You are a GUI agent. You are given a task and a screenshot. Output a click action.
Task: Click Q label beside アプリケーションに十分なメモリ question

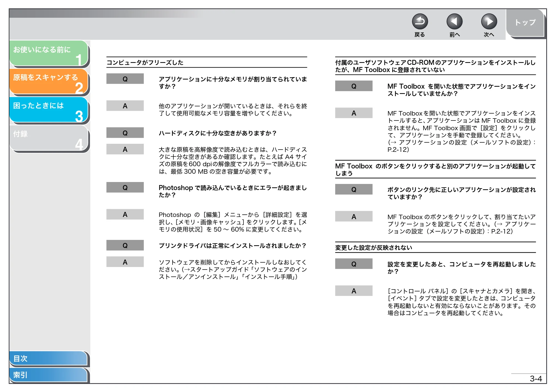tap(125, 79)
